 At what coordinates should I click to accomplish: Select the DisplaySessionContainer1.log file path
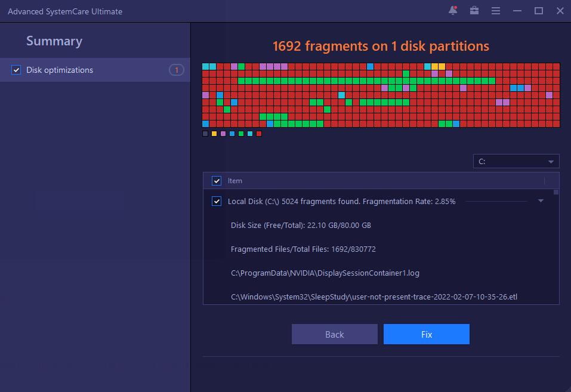tap(325, 273)
